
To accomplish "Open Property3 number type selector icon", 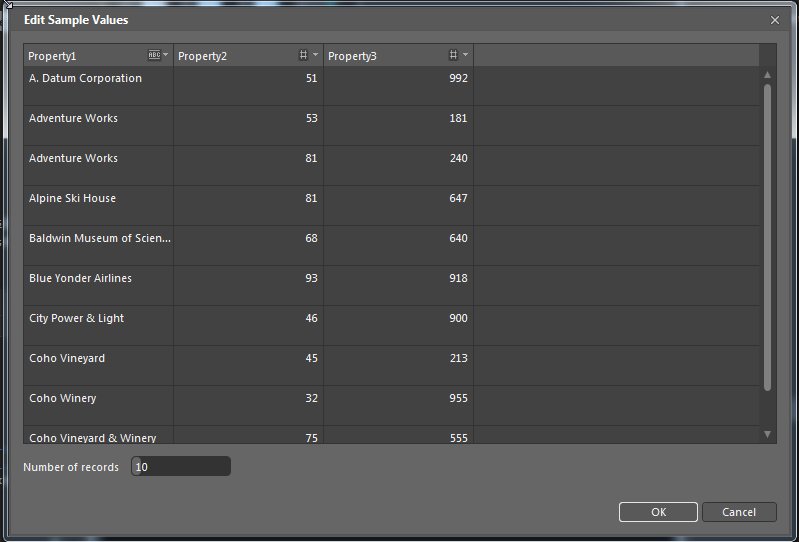I will 453,55.
